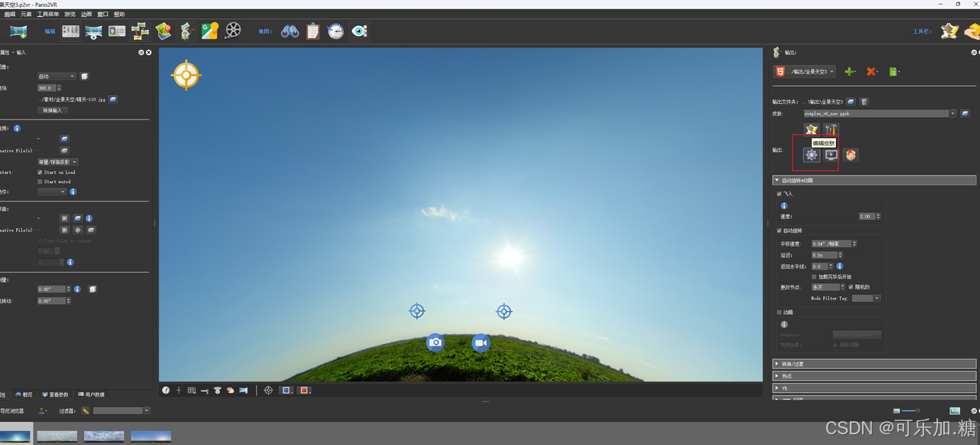Toggle the 飞入 fly-in checkbox
The width and height of the screenshot is (980, 445).
click(x=779, y=194)
